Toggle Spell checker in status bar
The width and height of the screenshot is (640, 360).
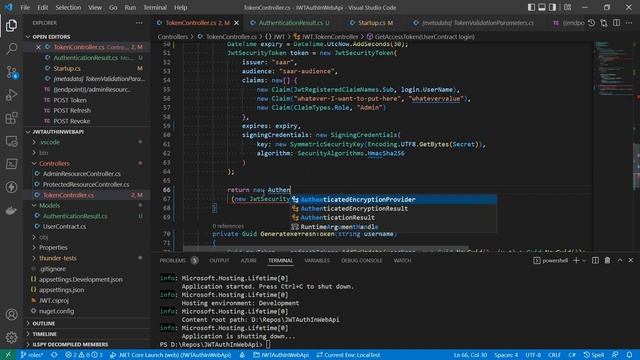pos(593,355)
